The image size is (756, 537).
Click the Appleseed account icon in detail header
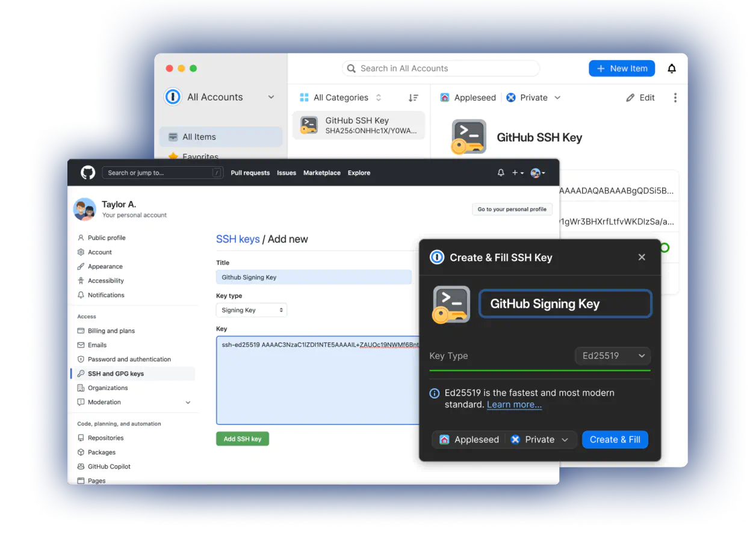tap(445, 98)
